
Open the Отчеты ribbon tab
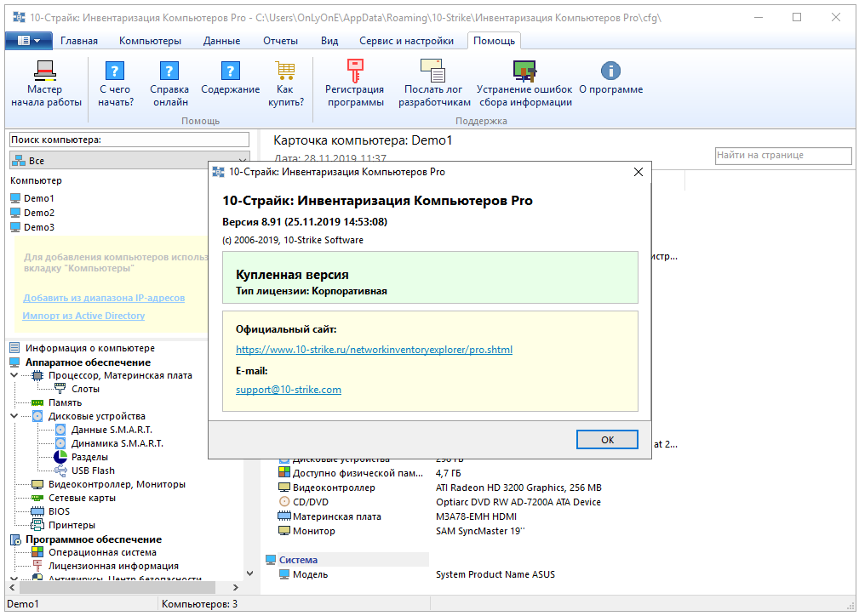(x=280, y=41)
